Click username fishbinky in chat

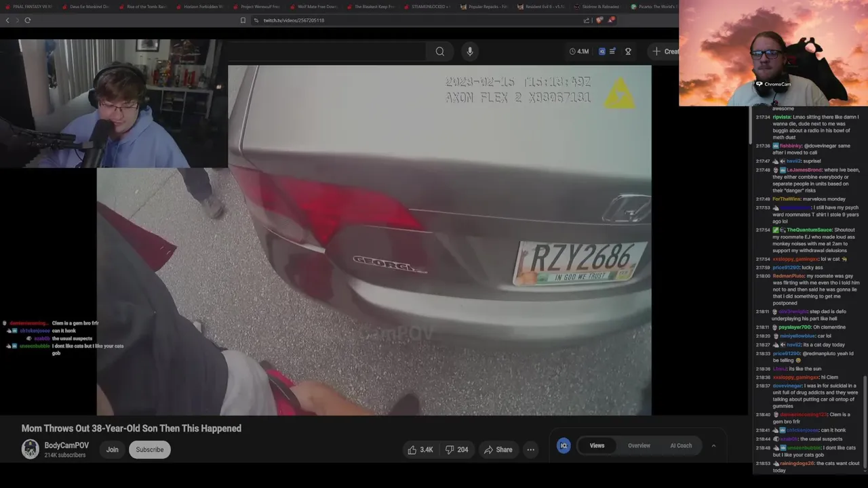tap(791, 146)
